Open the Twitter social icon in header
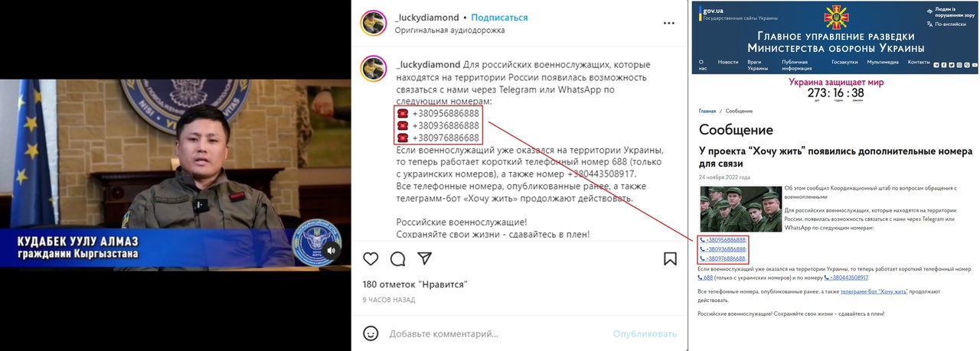Viewport: 980px width, 351px height. click(x=952, y=65)
